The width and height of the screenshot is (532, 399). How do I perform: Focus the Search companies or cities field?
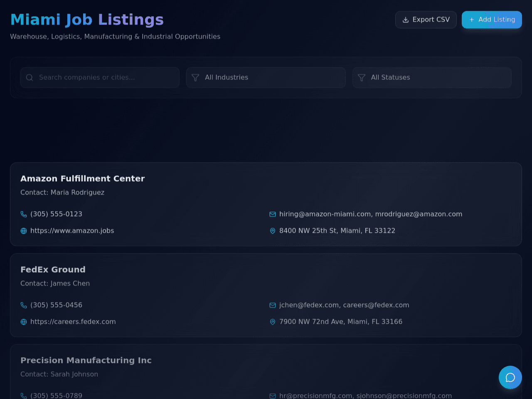click(100, 77)
